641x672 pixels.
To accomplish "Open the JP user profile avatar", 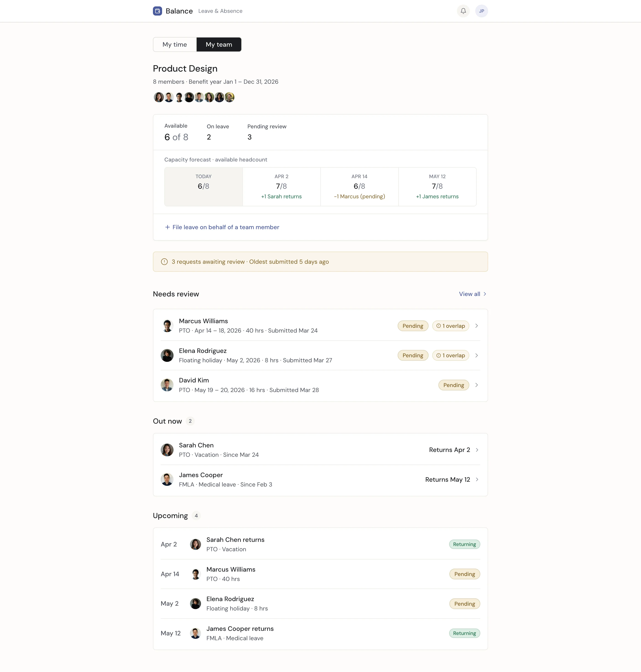I will 481,11.
